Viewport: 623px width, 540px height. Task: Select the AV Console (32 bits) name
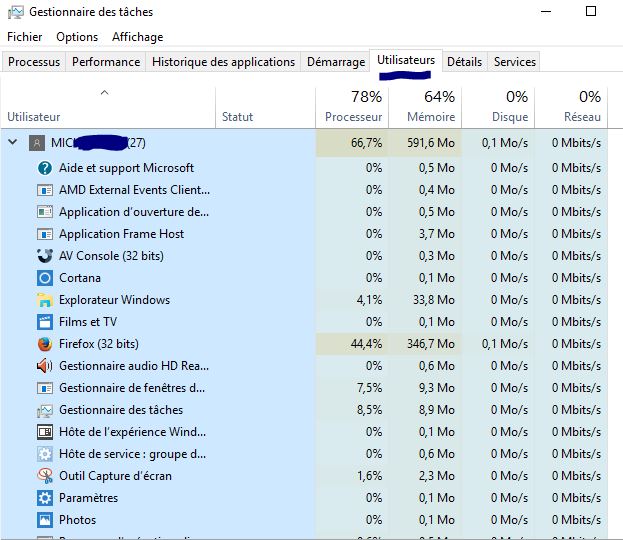[111, 256]
